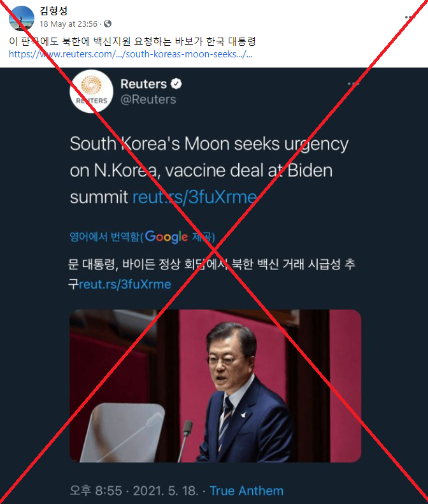Open the tweet's three-dot more menu
Viewport: 428px width, 504px height.
(353, 84)
